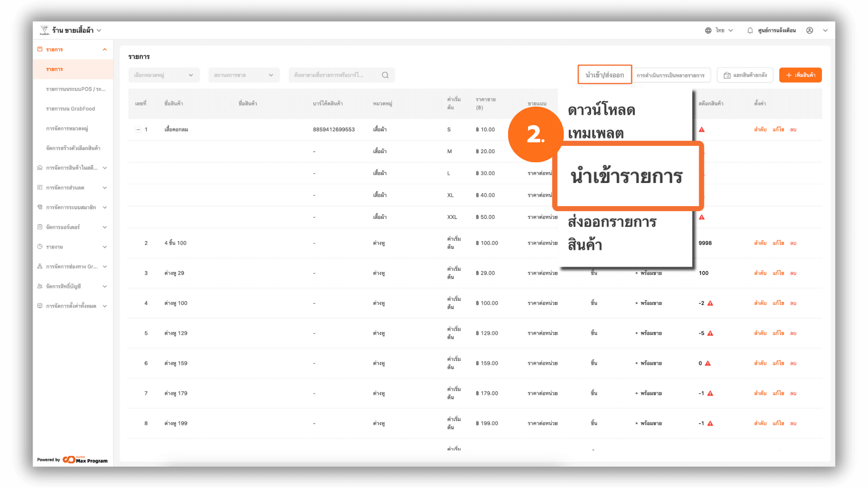Open the sale status filter dropdown
Image resolution: width=868 pixels, height=488 pixels.
244,75
